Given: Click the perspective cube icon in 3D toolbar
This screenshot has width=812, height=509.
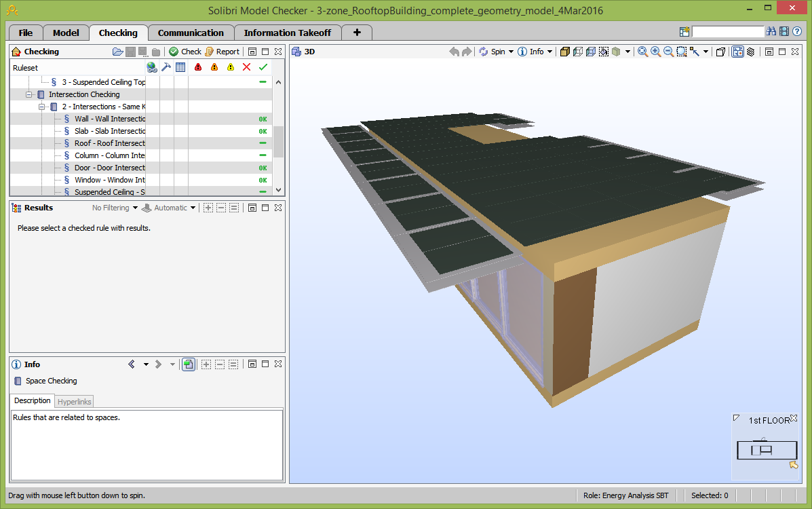Looking at the screenshot, I should [720, 52].
